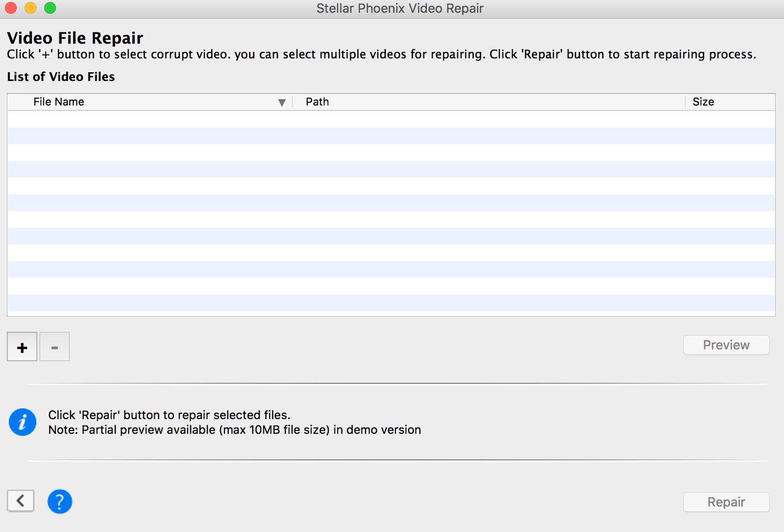Maximize window with the green button

tap(50, 8)
